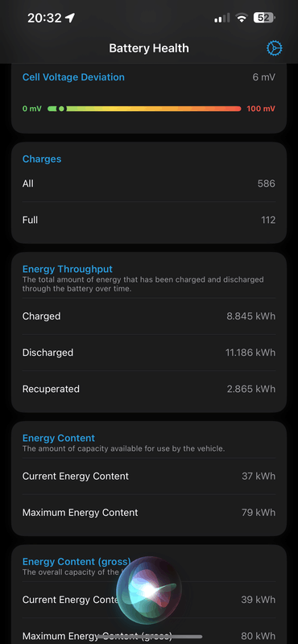Screen dimensions: 298x644
Task: Select the Maximum Energy Content row
Action: coord(149,513)
